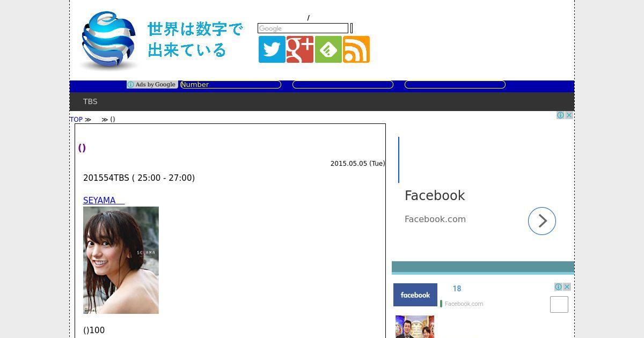Go to TOP breadcrumb link

point(76,120)
